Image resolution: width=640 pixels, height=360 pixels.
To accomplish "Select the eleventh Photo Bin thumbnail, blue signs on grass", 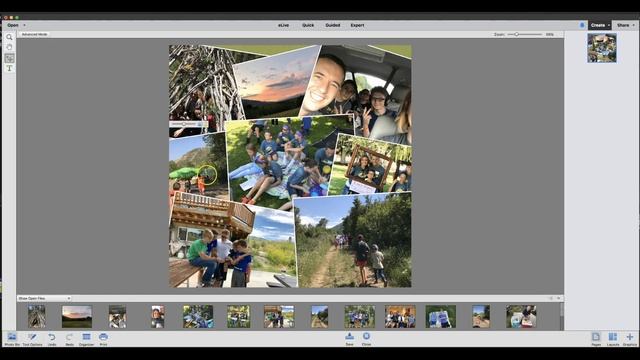I will coord(441,317).
